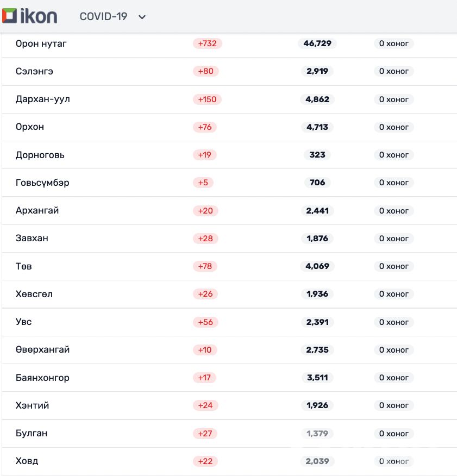
Task: Expand the COVID-19 dropdown chevron
Action: (x=142, y=17)
